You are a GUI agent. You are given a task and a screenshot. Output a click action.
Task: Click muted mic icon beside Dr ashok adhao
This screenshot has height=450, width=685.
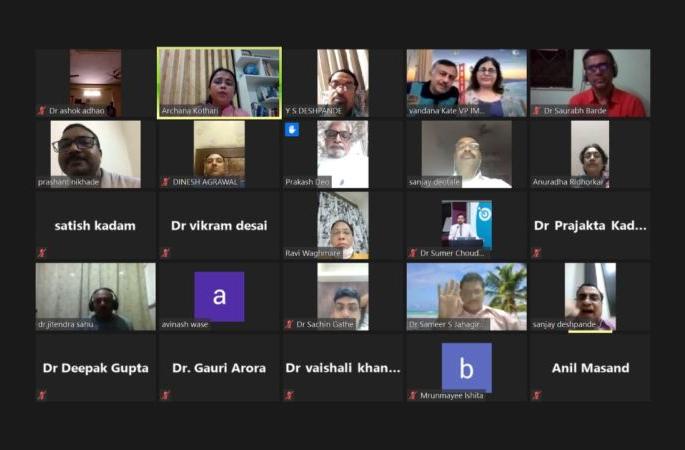click(x=42, y=111)
